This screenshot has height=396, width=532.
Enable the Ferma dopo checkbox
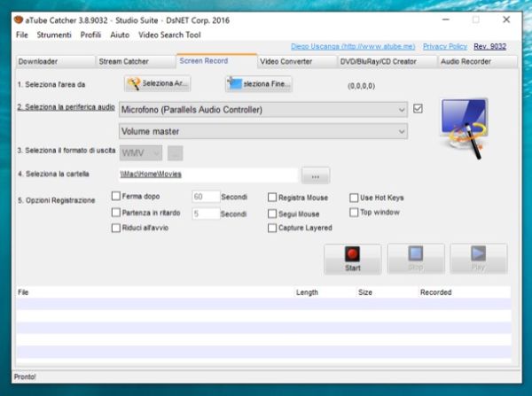click(x=116, y=197)
